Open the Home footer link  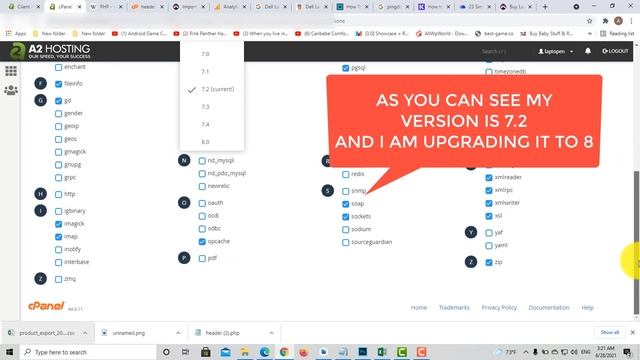pyautogui.click(x=419, y=307)
